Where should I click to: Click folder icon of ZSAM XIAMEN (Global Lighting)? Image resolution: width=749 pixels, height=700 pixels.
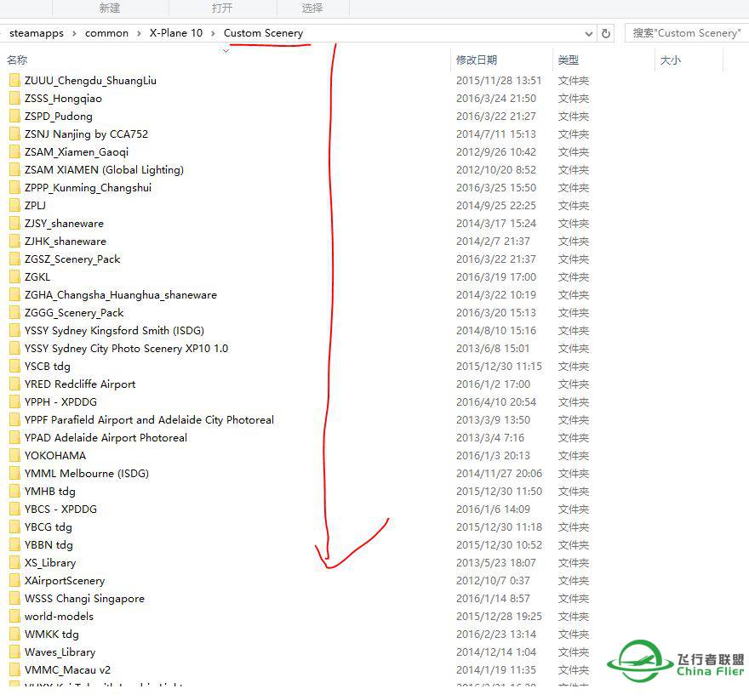click(x=14, y=169)
